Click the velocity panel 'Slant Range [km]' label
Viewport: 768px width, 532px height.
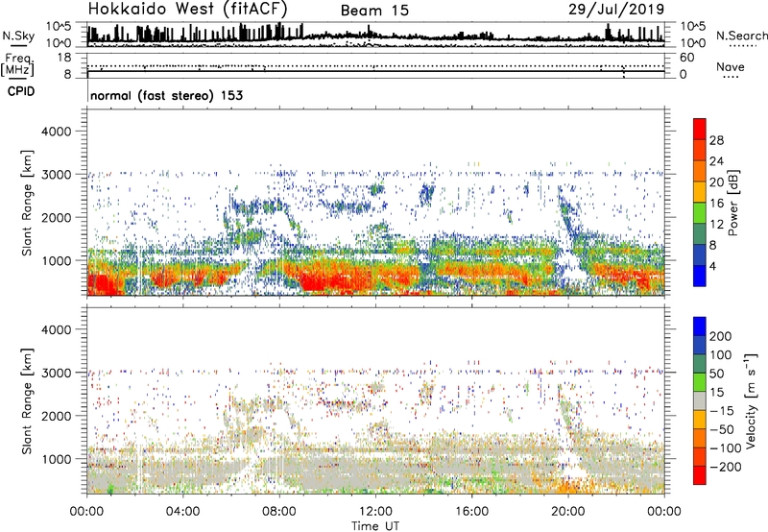[28, 401]
